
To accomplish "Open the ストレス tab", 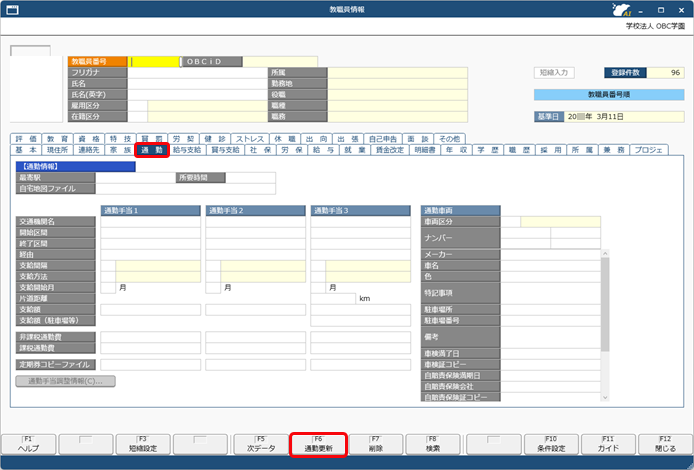I will coord(249,137).
